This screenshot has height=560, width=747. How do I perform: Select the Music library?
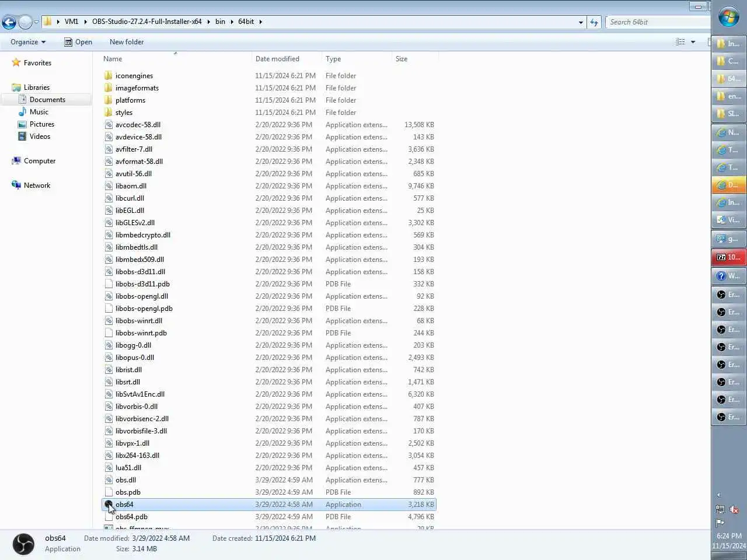(x=39, y=112)
